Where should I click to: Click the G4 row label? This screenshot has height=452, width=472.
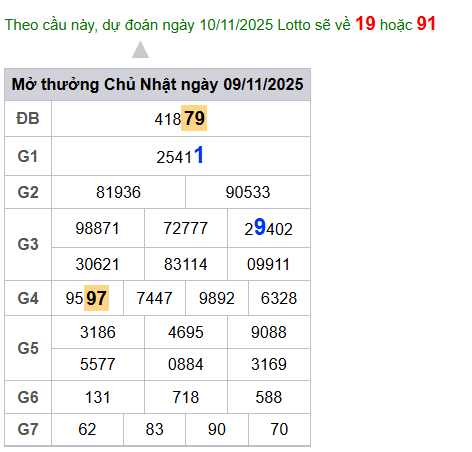click(x=28, y=298)
